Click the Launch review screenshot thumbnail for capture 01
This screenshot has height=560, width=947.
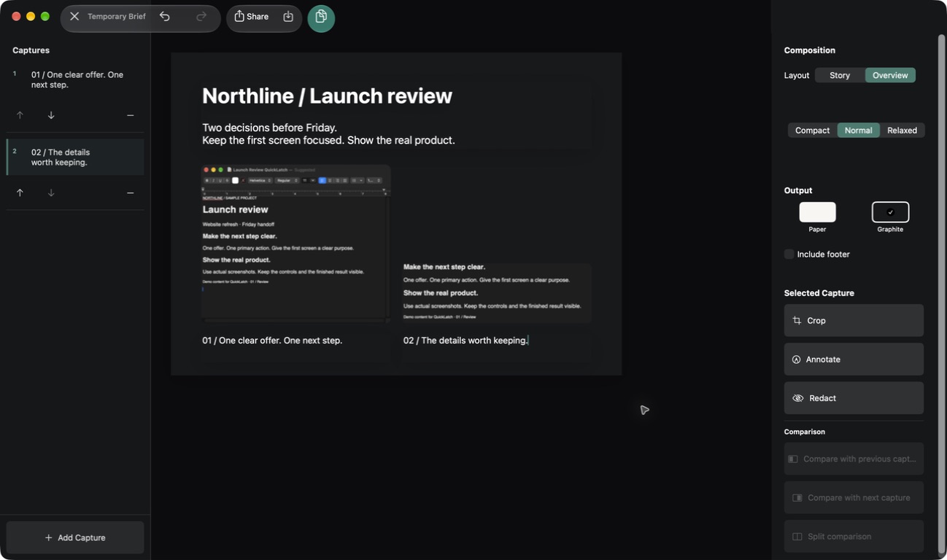pos(295,243)
